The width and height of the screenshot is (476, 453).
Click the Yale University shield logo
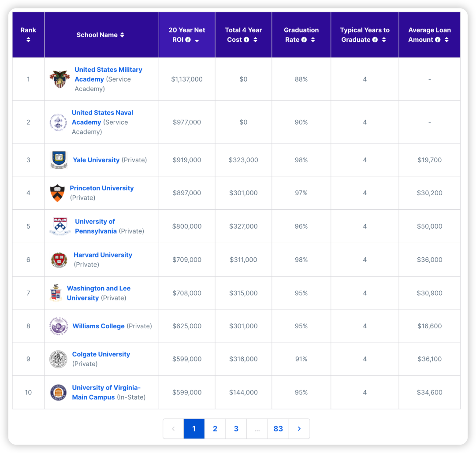[59, 160]
